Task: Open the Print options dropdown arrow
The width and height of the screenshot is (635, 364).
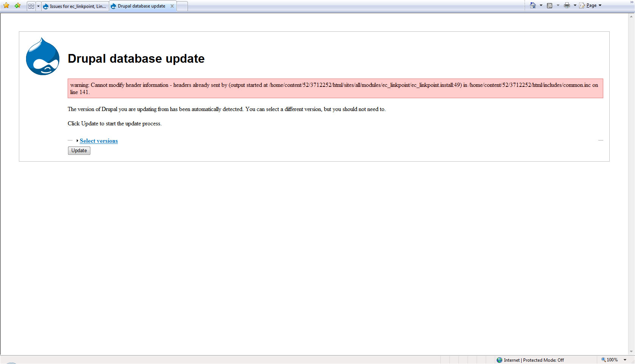Action: click(x=575, y=5)
